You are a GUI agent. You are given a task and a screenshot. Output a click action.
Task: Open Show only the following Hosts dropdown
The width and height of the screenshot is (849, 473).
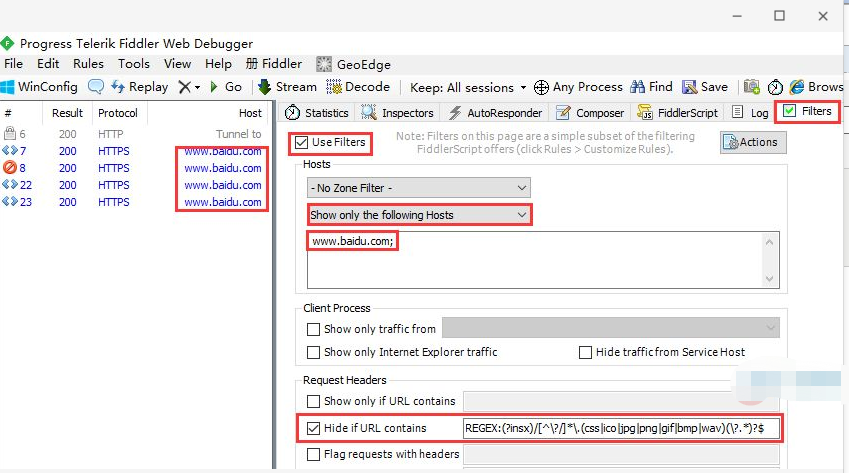coord(419,215)
